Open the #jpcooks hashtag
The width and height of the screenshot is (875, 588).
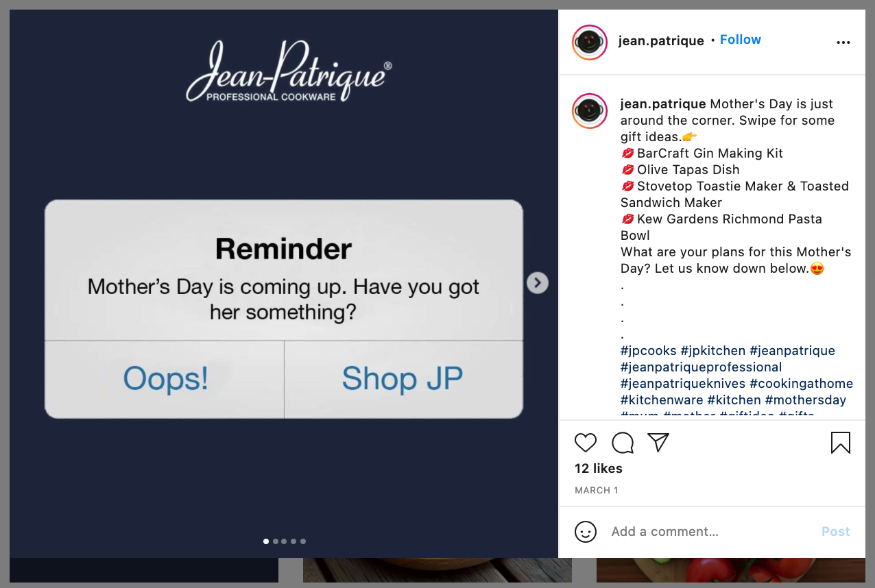coord(649,351)
